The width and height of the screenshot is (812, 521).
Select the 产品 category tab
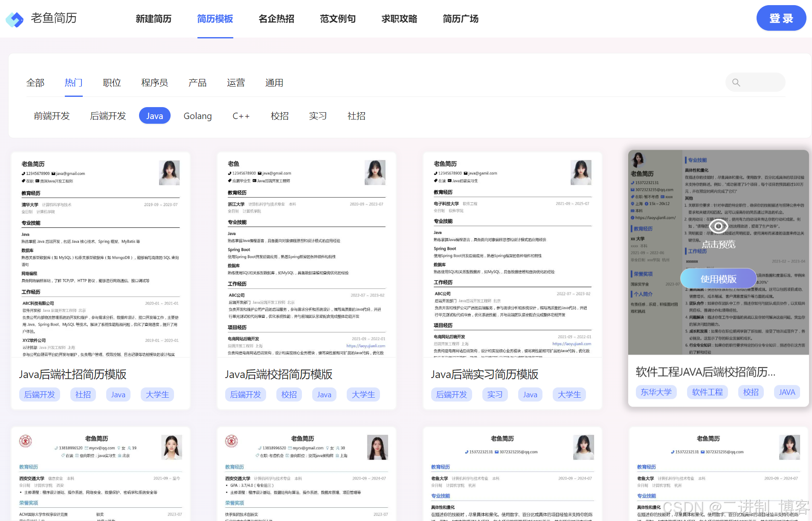click(x=197, y=83)
